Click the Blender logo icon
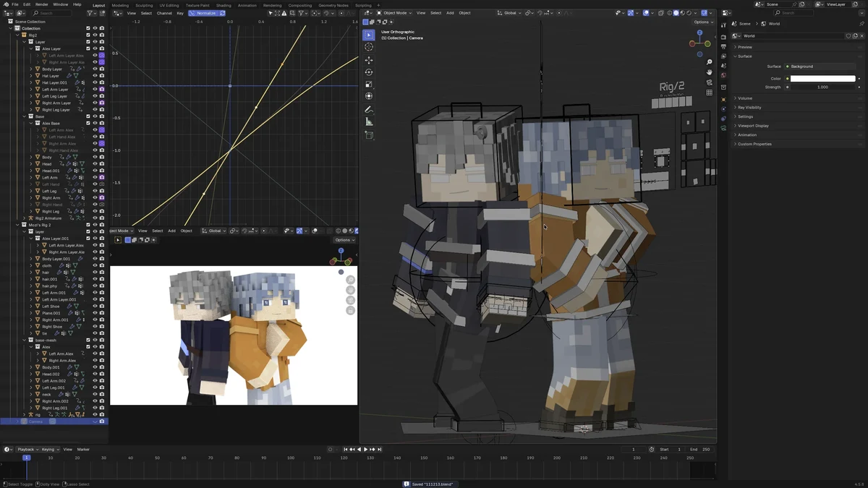Screen dimensions: 868x488 coord(6,4)
